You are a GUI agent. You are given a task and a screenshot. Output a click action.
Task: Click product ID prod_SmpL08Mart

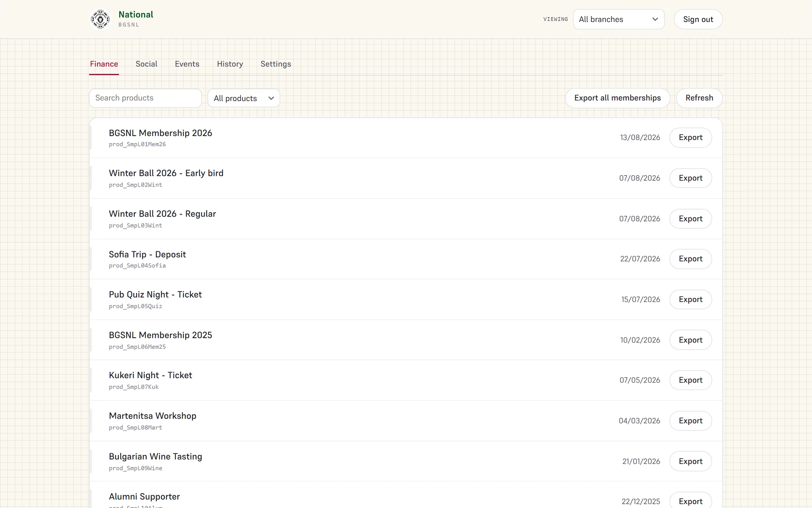(135, 428)
